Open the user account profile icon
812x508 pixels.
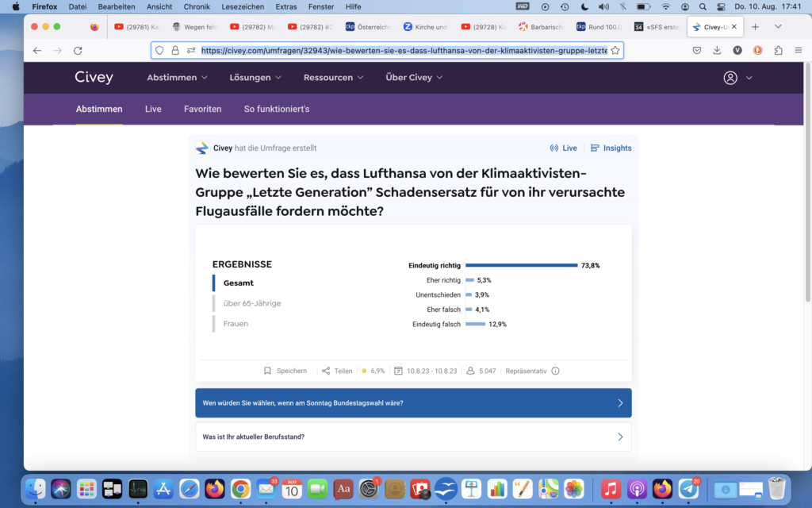pyautogui.click(x=730, y=78)
